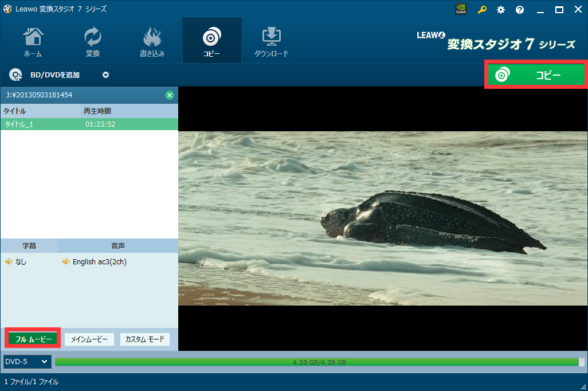Open the ダウンロード (Download) tab

pyautogui.click(x=272, y=41)
